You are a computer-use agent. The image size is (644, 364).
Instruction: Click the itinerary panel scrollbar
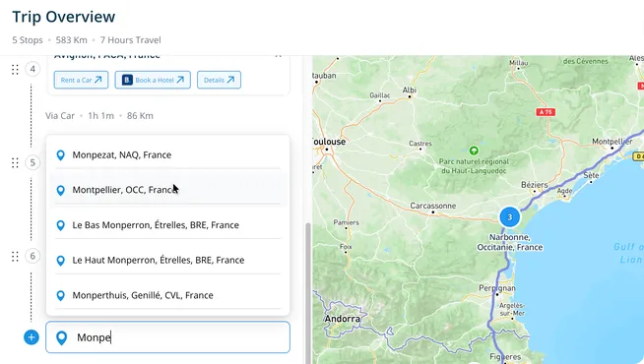click(x=307, y=293)
